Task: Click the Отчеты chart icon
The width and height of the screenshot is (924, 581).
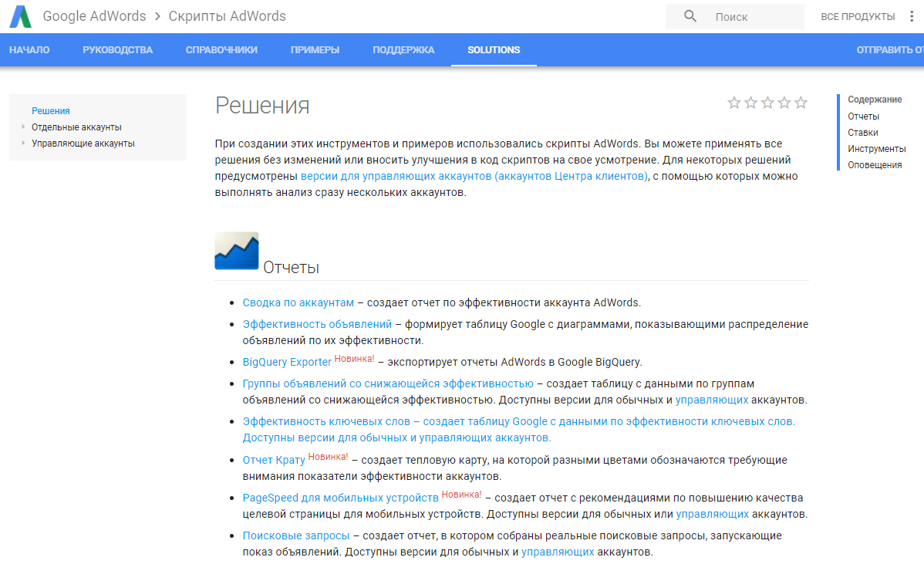Action: [237, 251]
